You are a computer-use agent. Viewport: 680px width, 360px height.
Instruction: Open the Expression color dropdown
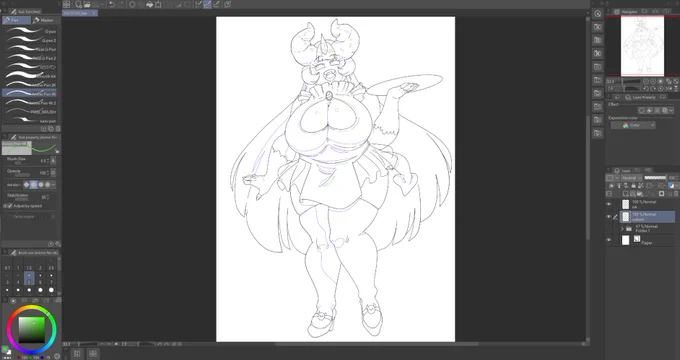click(633, 125)
